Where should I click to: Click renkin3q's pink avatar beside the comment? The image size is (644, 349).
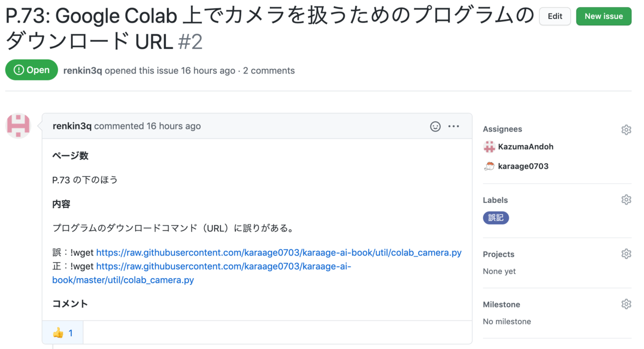click(x=18, y=126)
